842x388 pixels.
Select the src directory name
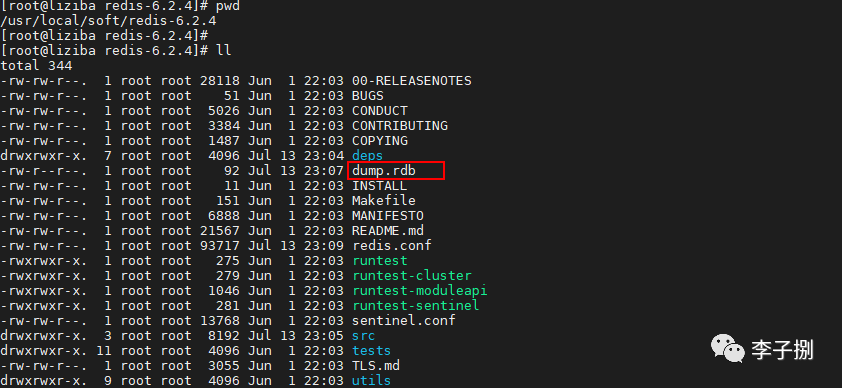point(364,336)
